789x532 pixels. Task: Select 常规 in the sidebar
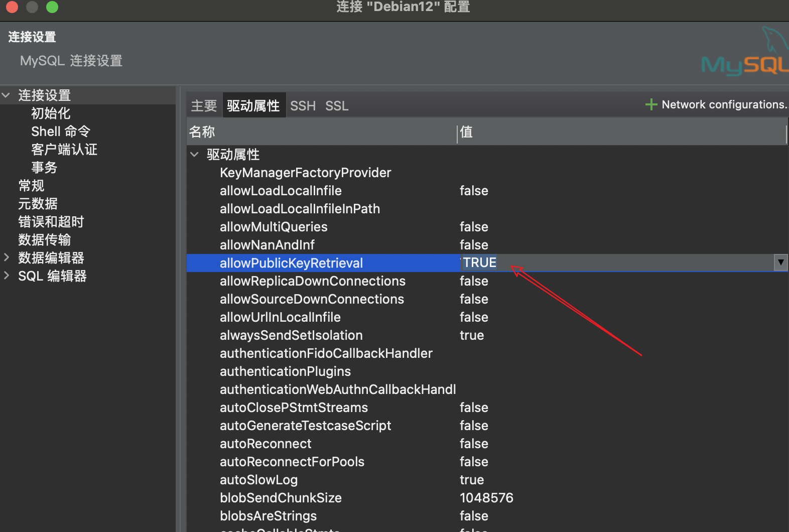pos(31,186)
